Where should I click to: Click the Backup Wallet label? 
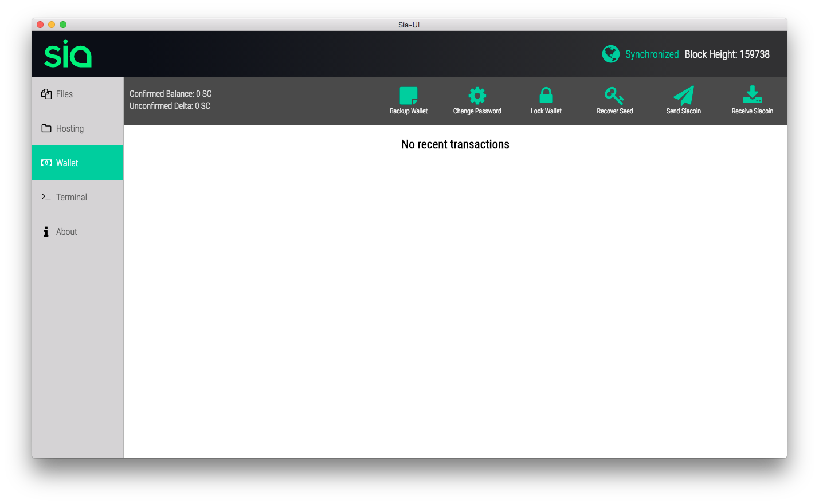tap(409, 111)
